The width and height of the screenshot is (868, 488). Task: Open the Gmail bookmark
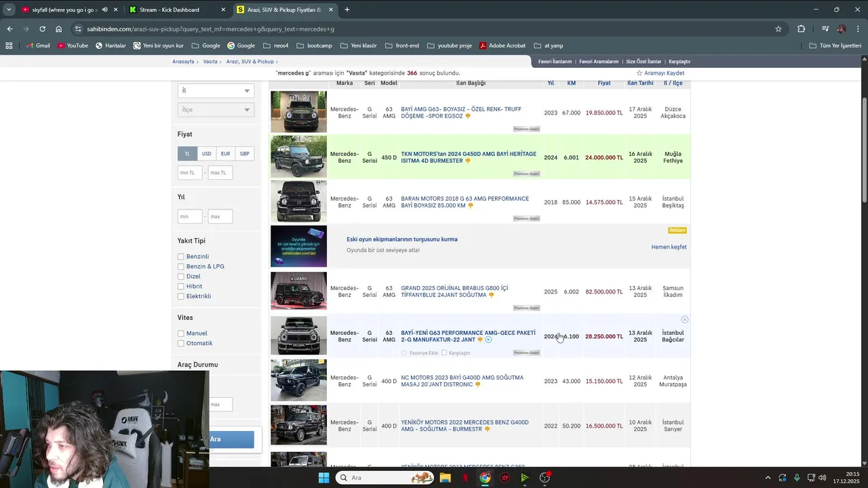click(x=38, y=45)
